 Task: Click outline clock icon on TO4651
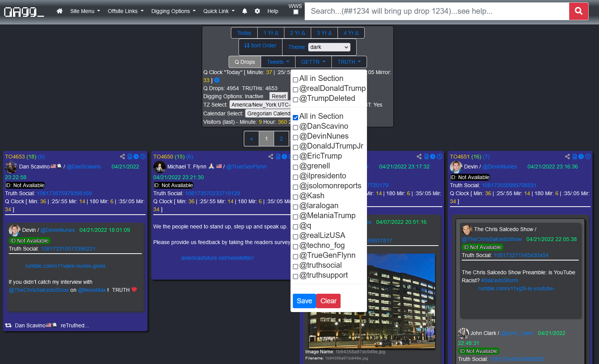click(x=588, y=157)
